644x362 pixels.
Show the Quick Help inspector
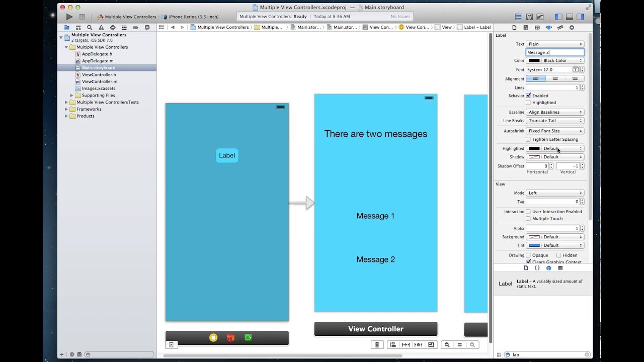point(526,27)
